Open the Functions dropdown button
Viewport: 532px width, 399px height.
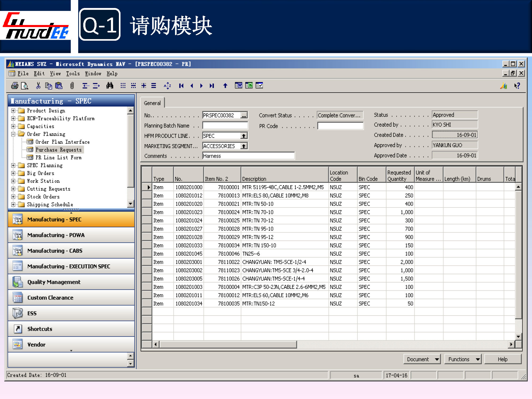(463, 359)
